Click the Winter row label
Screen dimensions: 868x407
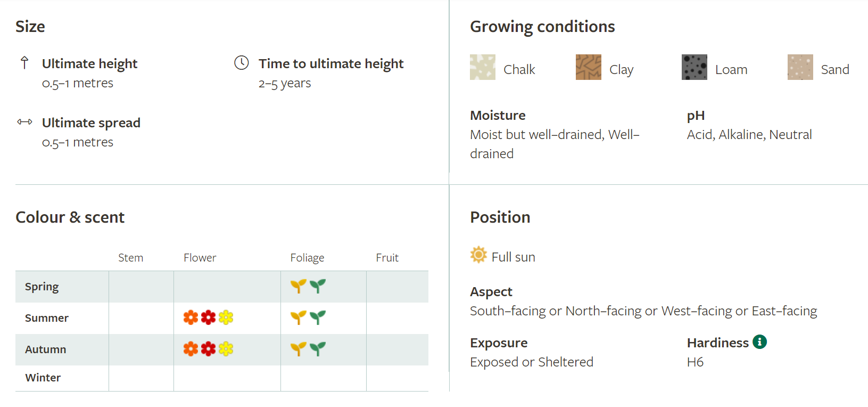(x=43, y=378)
